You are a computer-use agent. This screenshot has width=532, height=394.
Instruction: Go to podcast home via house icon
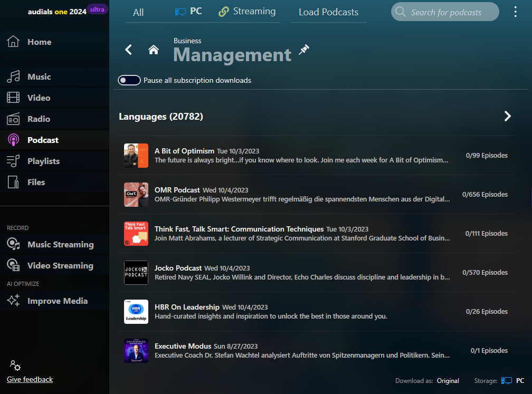pos(154,50)
